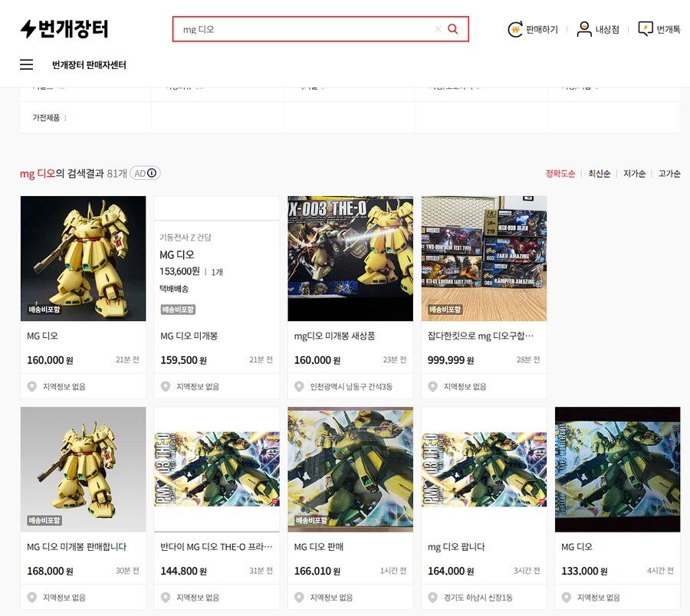Click title MG 디오 미개봉
The image size is (690, 616).
pos(189,336)
